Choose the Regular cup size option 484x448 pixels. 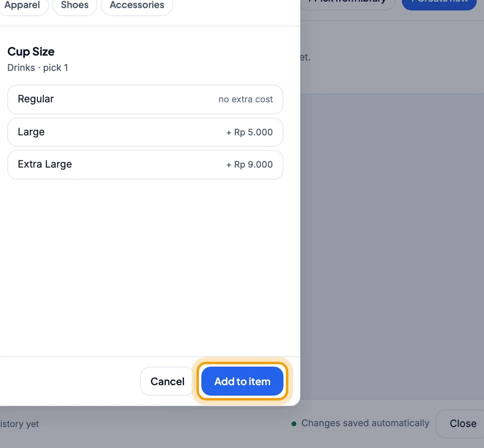[145, 99]
